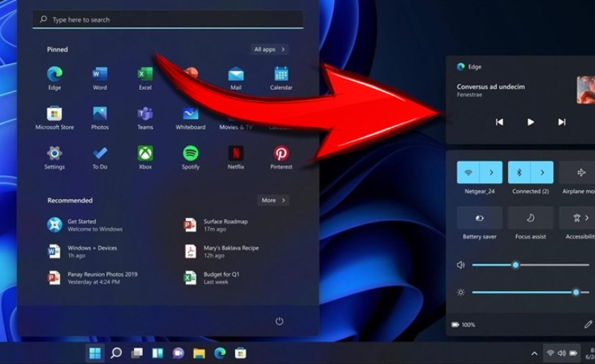Image resolution: width=595 pixels, height=364 pixels.
Task: Expand the Bluetooth devices arrow
Action: tap(542, 172)
